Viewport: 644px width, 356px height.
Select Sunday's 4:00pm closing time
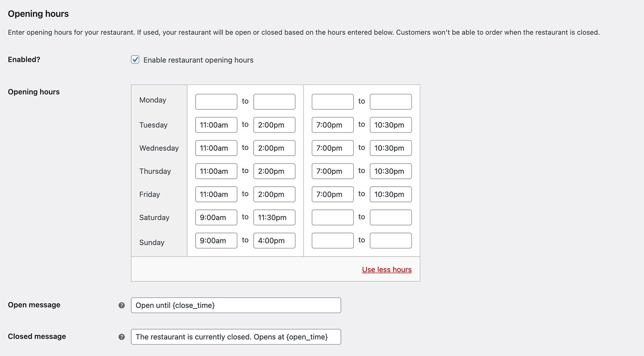pyautogui.click(x=274, y=240)
